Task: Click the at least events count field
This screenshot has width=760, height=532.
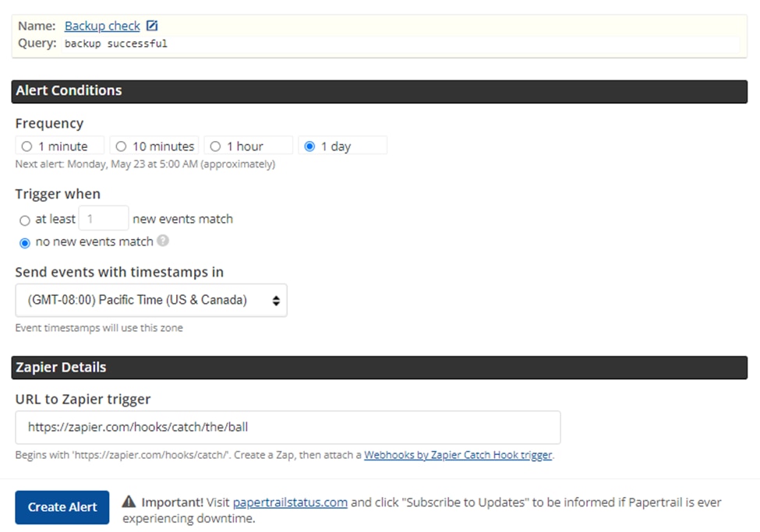Action: click(x=104, y=219)
